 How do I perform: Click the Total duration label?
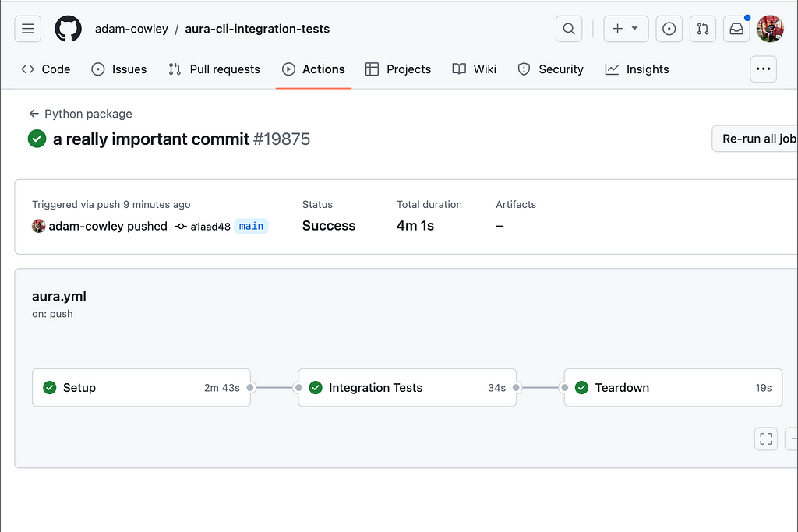(x=429, y=204)
